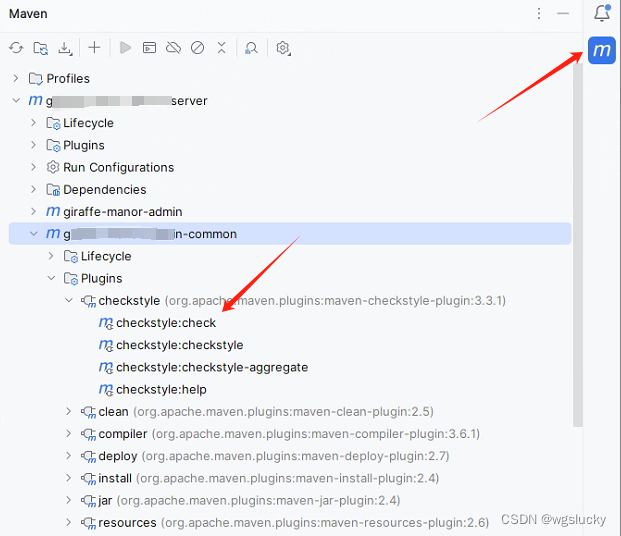
Task: Open the Notifications bell
Action: [x=602, y=13]
